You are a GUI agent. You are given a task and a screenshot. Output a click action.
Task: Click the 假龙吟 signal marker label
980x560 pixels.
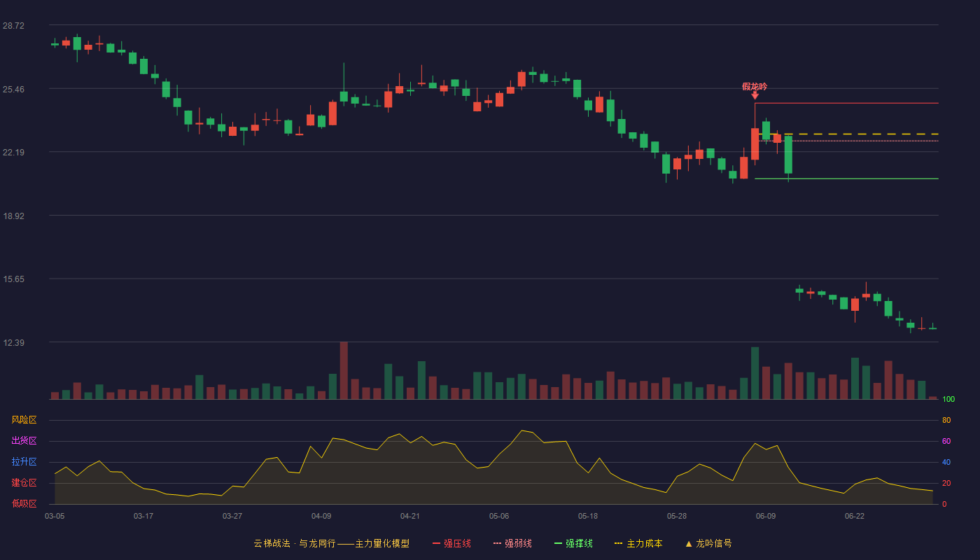(755, 87)
